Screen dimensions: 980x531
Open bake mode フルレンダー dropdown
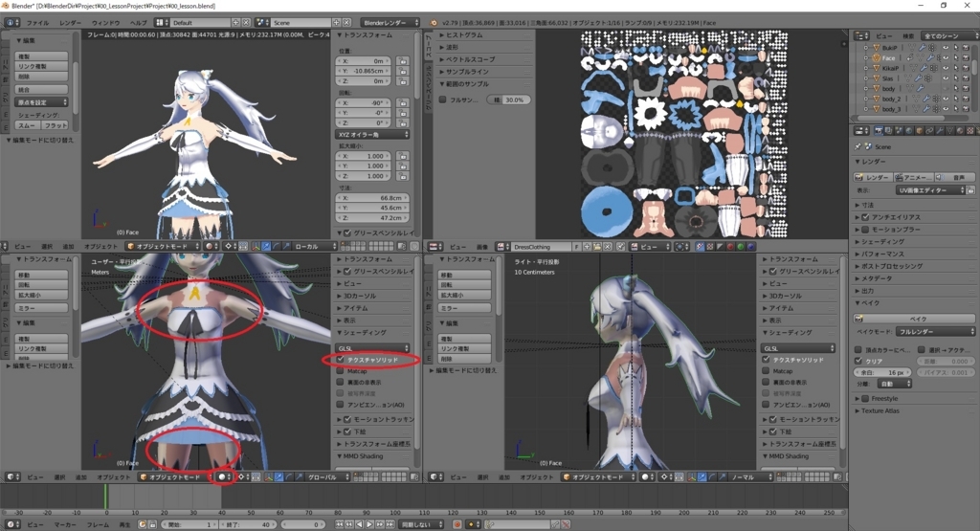click(x=935, y=332)
